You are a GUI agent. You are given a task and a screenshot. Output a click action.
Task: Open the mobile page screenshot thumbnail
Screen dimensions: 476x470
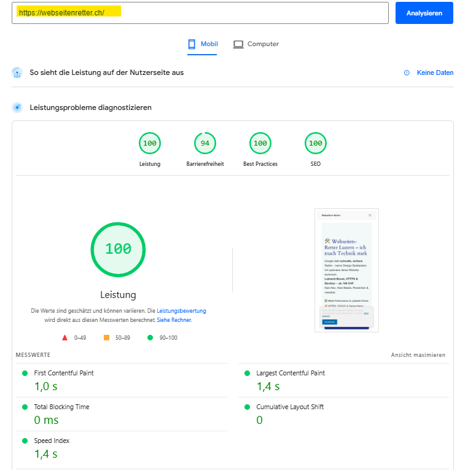click(346, 270)
